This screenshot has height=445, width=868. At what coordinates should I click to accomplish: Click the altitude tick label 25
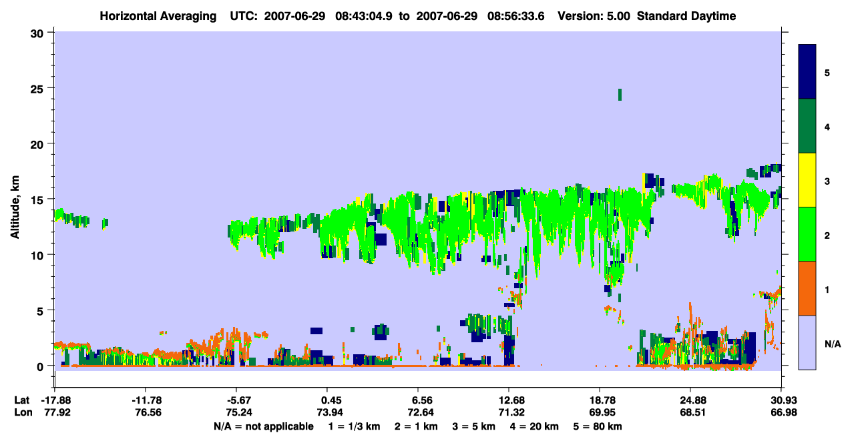(x=38, y=88)
